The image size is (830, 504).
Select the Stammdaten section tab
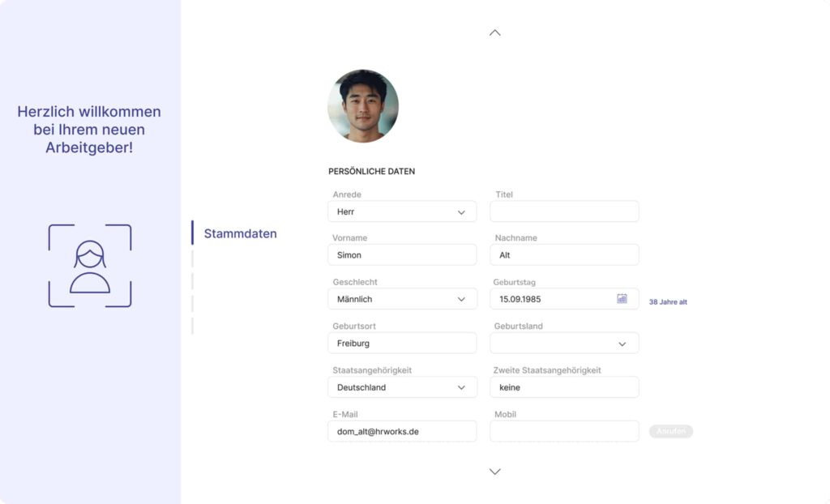tap(240, 233)
